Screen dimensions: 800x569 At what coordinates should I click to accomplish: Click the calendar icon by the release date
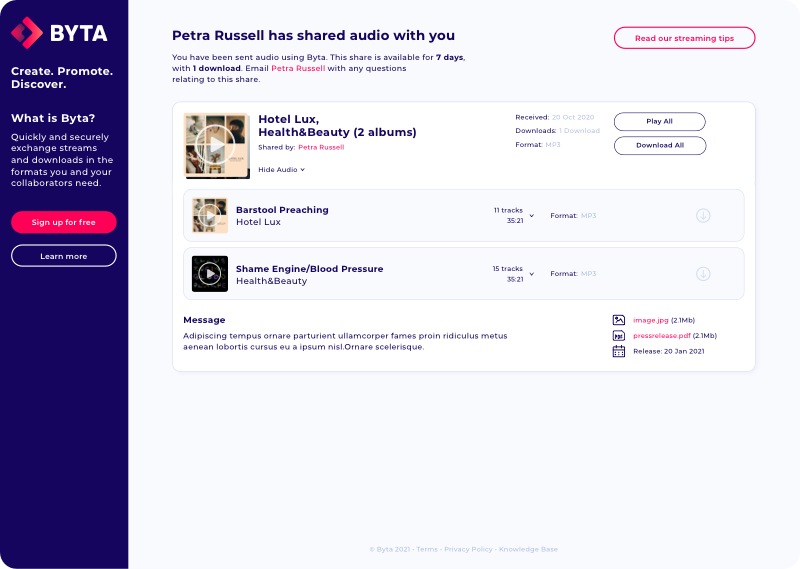pyautogui.click(x=619, y=351)
